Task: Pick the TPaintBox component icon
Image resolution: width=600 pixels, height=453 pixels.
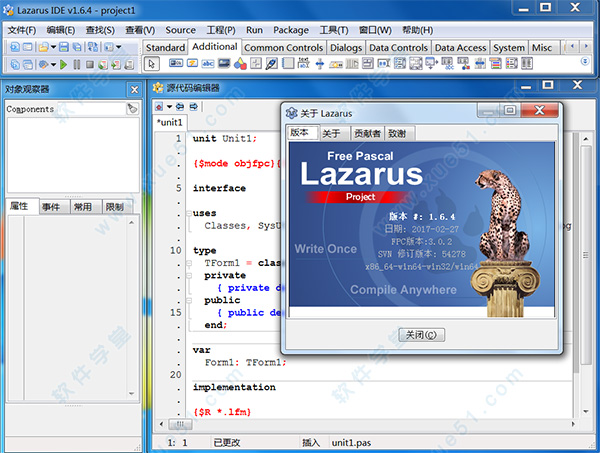Action: point(272,63)
